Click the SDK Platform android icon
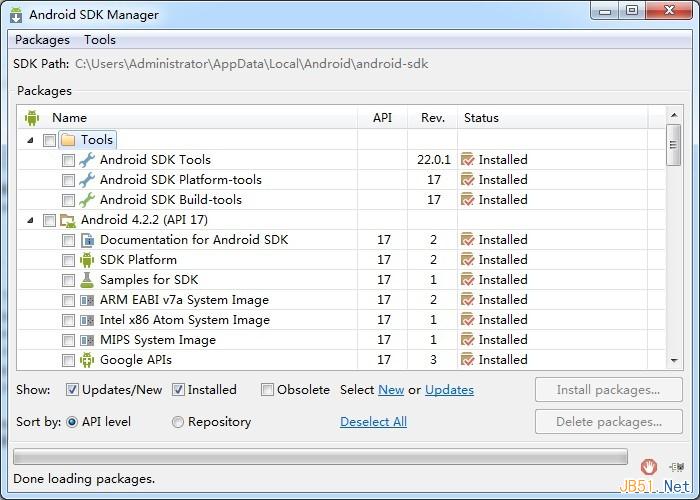This screenshot has height=500, width=700. click(x=87, y=260)
